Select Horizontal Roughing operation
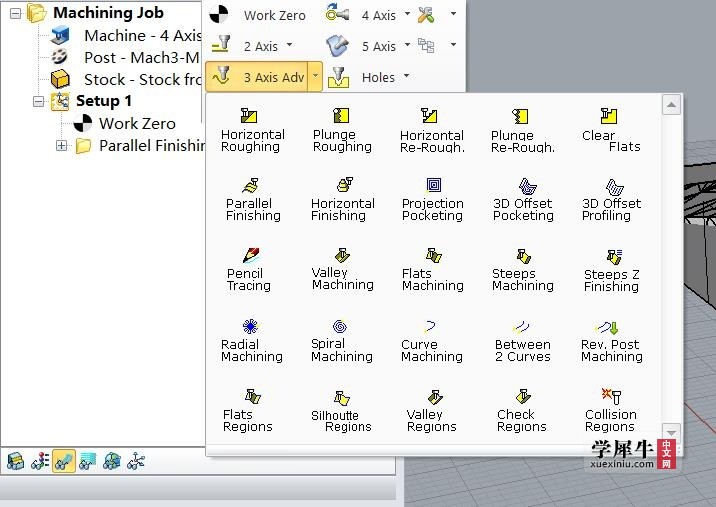This screenshot has height=507, width=716. [253, 130]
